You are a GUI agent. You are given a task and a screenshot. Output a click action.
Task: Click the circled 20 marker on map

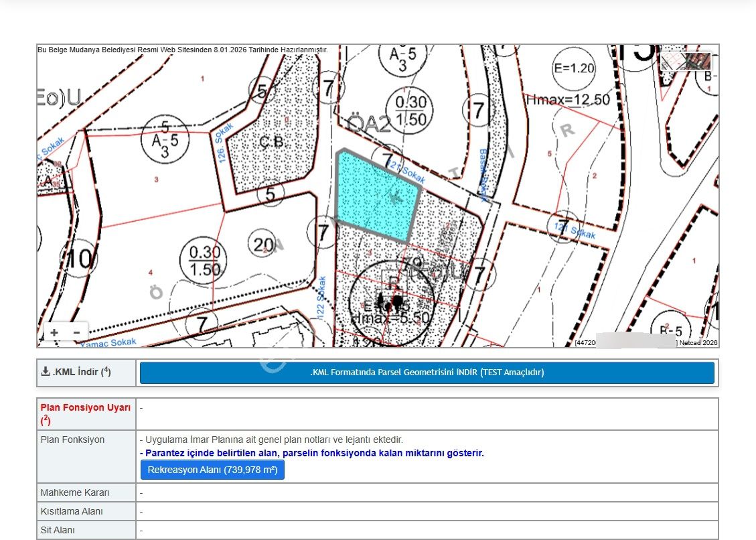pos(262,244)
